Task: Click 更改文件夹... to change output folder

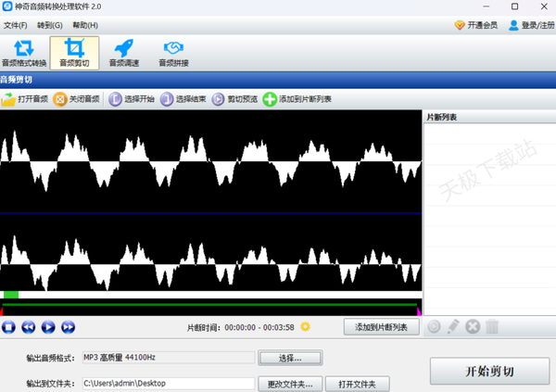Action: tap(291, 383)
